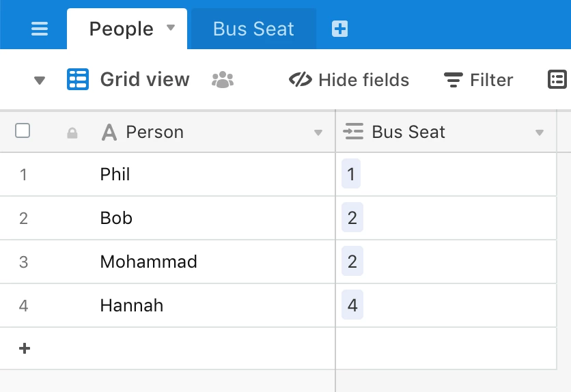The width and height of the screenshot is (571, 392).
Task: Switch to the Bus Seat table tab
Action: point(253,29)
